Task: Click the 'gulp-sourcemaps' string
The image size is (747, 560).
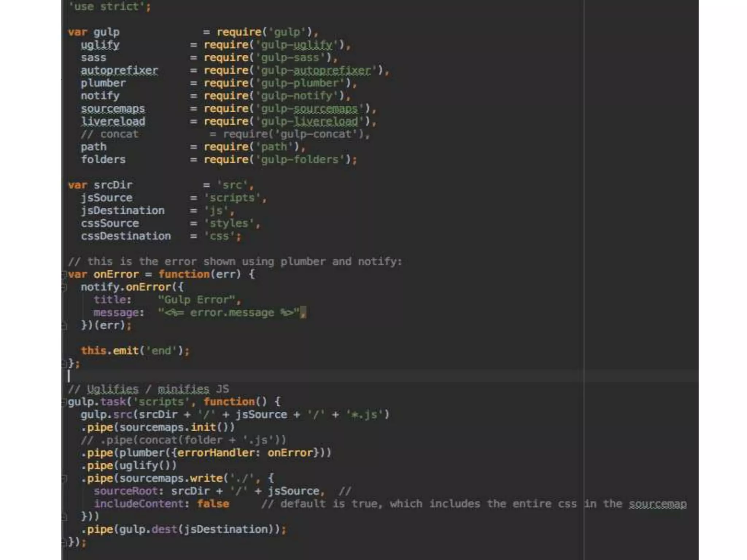Action: coord(310,109)
